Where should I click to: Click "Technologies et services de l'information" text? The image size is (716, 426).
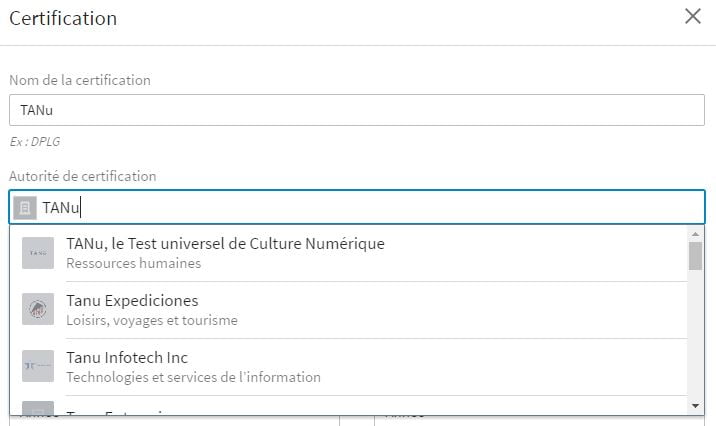pyautogui.click(x=193, y=378)
